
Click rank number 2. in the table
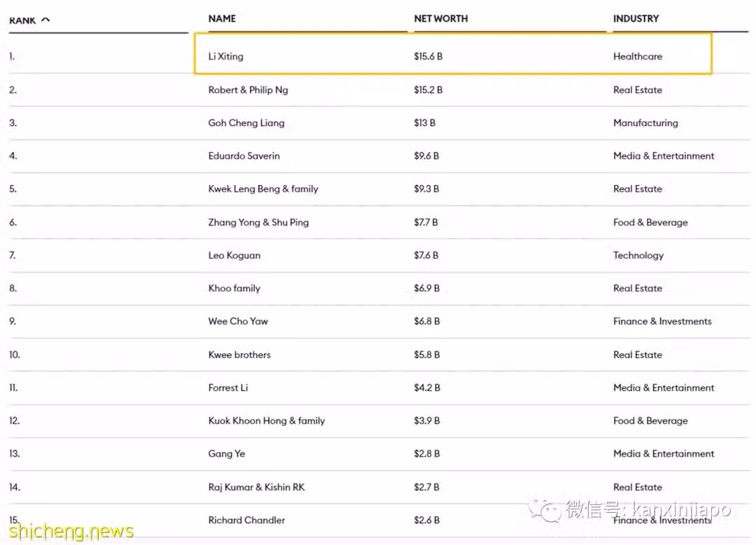[x=13, y=90]
